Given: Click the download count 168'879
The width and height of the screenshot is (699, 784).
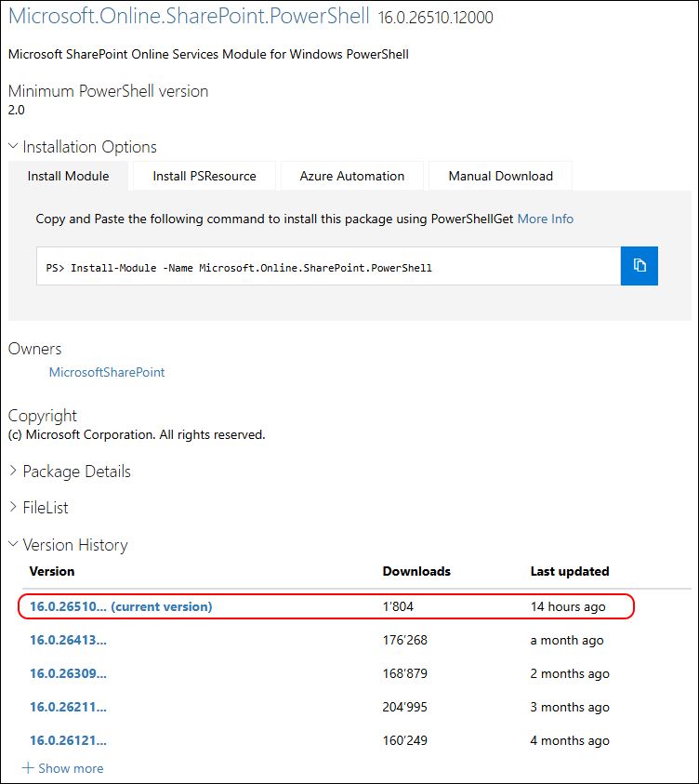Looking at the screenshot, I should pos(404,673).
